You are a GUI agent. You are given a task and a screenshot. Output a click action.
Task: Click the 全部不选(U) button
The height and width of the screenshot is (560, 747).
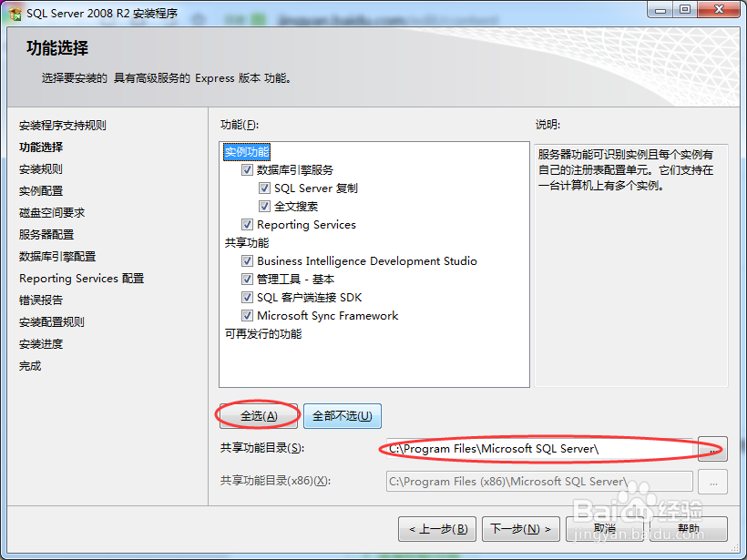click(x=342, y=416)
